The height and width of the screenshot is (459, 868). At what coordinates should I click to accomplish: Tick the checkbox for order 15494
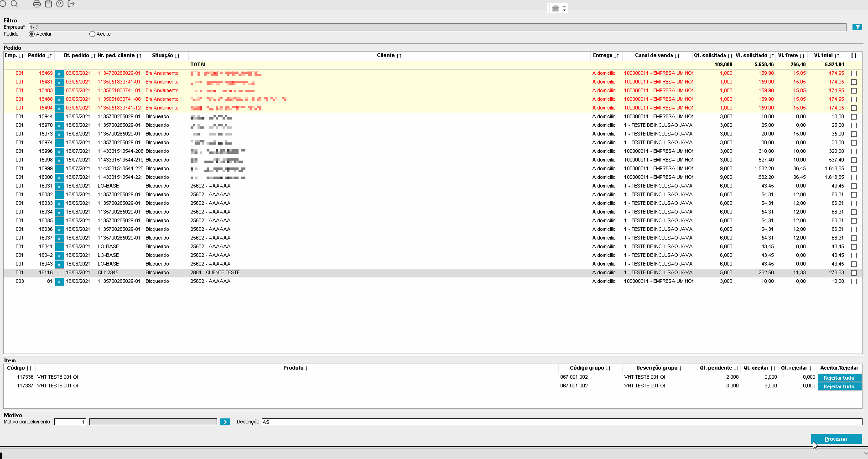click(x=854, y=108)
